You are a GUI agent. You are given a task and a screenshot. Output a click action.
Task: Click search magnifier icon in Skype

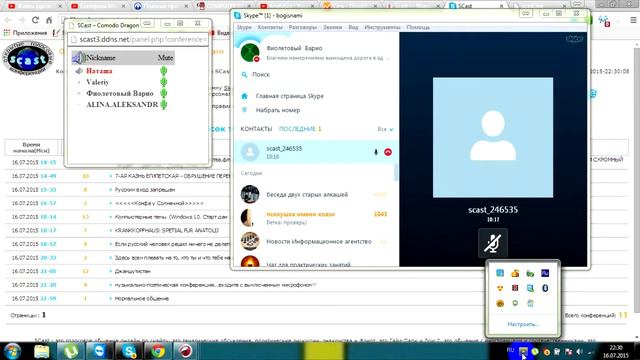[x=244, y=75]
